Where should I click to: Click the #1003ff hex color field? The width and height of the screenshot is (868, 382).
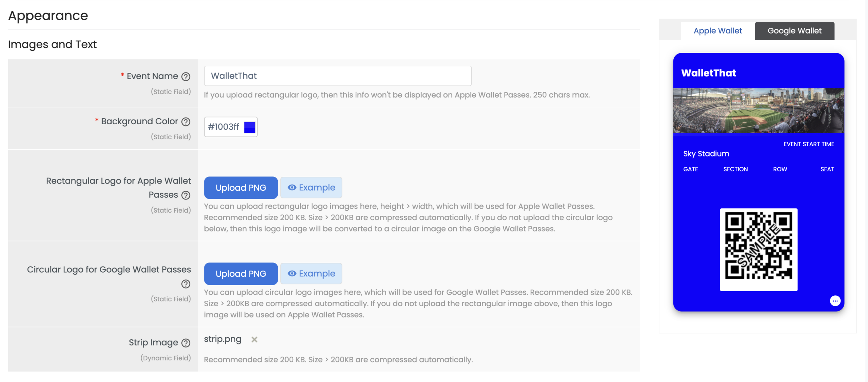pyautogui.click(x=223, y=127)
